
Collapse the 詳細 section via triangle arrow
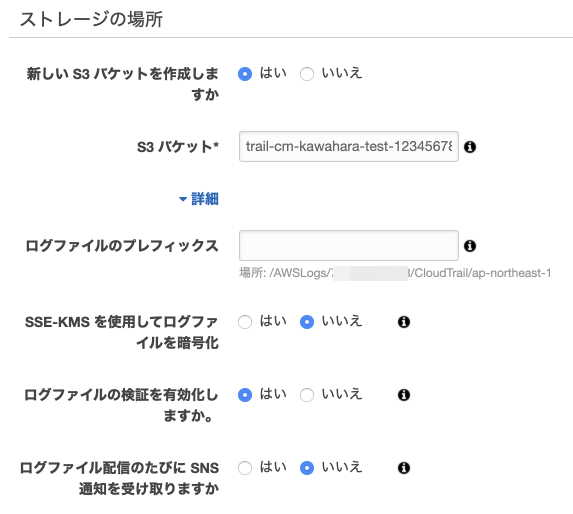[x=183, y=199]
